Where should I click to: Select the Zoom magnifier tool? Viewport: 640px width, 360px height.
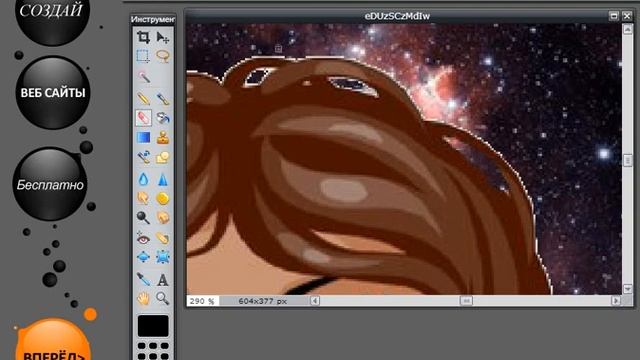(163, 299)
